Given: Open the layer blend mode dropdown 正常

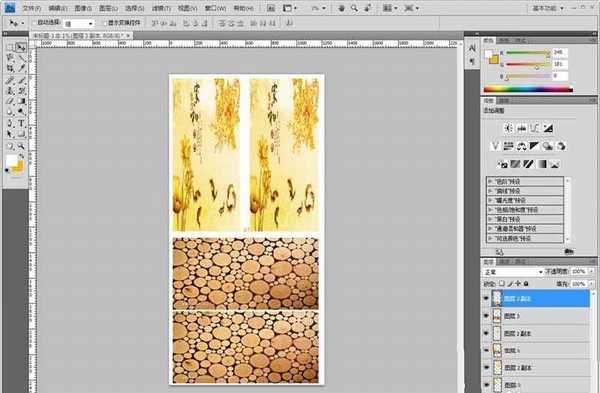Looking at the screenshot, I should tap(513, 272).
